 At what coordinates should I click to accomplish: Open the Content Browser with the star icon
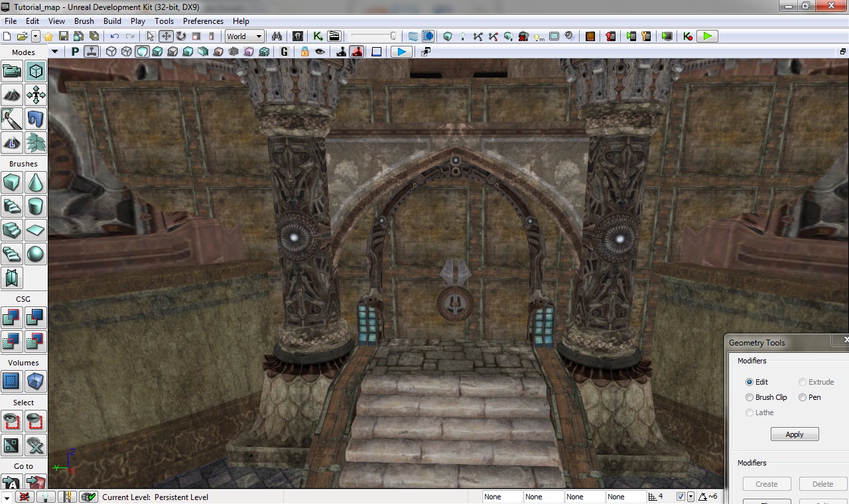pyautogui.click(x=48, y=36)
